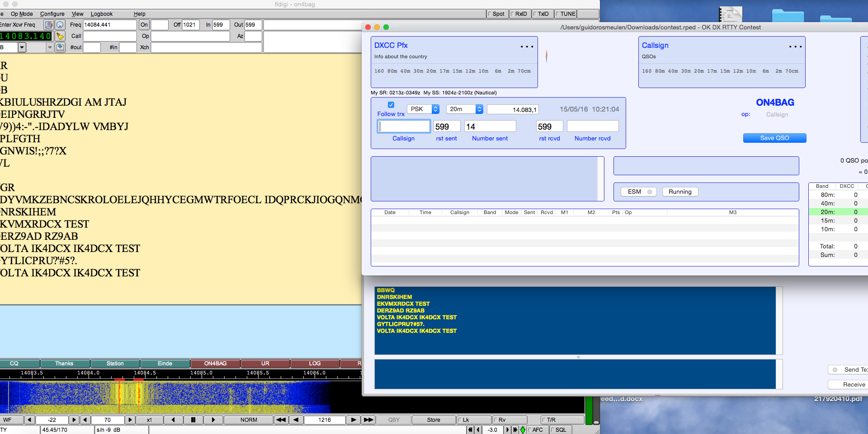The image size is (868, 434).
Task: Decrease waterfall lower level with left arrow
Action: pos(30,420)
